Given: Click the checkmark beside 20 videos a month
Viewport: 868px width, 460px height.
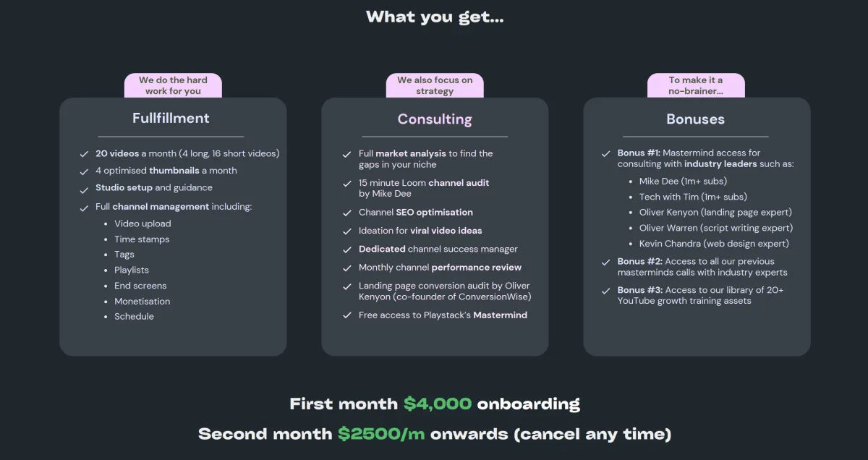Looking at the screenshot, I should 84,154.
